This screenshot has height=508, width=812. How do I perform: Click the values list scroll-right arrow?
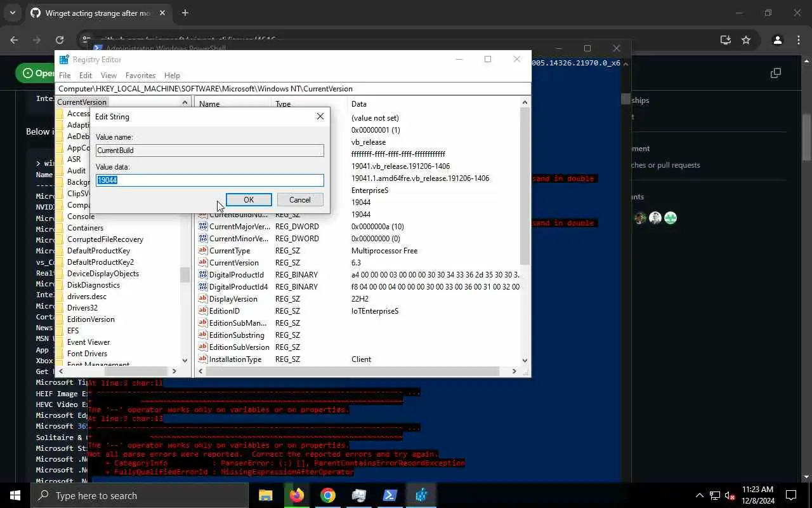coord(514,371)
